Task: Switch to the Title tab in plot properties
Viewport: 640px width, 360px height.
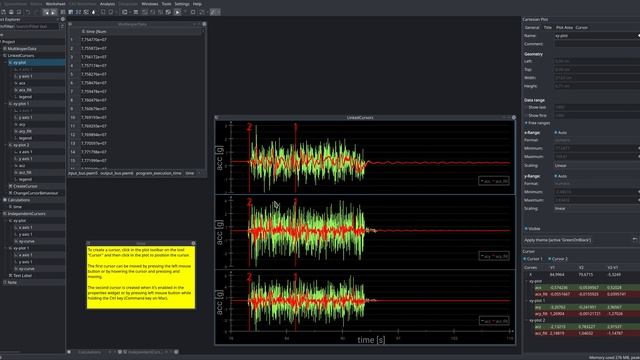Action: pos(547,27)
